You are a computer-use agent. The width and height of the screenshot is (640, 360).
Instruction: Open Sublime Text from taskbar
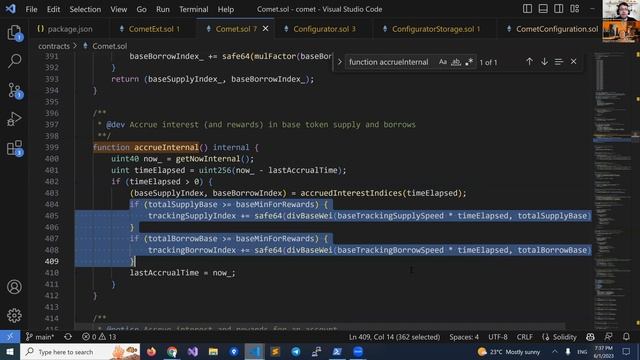point(276,351)
